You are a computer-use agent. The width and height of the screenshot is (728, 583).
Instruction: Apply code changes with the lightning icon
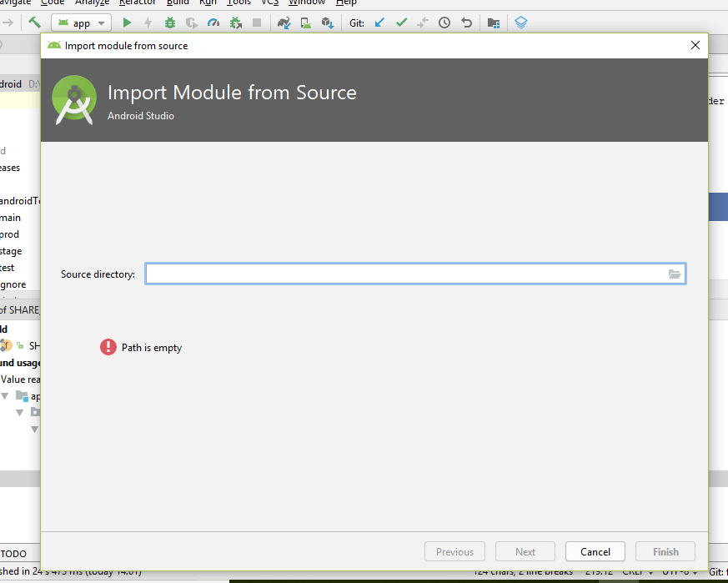point(148,23)
